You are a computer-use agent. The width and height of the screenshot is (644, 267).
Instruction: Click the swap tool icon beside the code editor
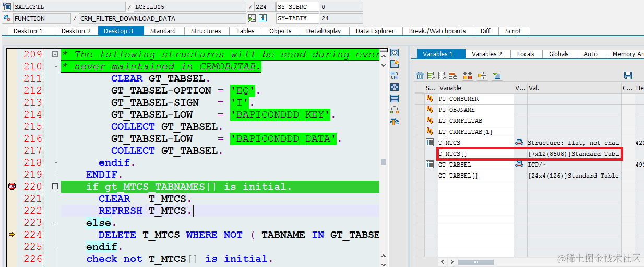[395, 76]
